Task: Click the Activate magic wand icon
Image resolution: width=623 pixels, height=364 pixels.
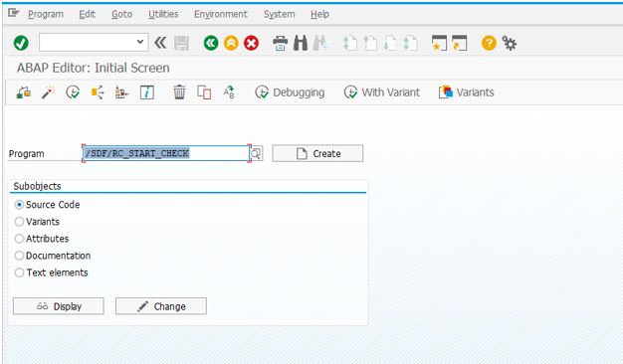Action: [x=48, y=92]
